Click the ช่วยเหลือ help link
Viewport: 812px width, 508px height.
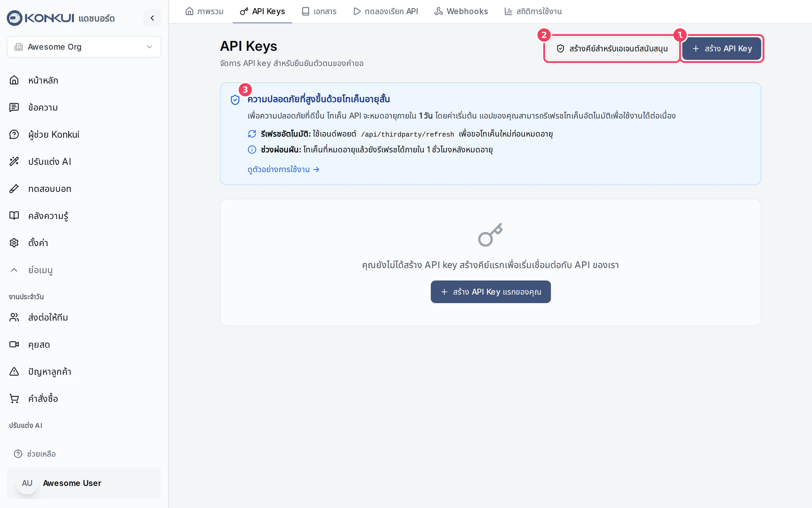click(x=35, y=454)
